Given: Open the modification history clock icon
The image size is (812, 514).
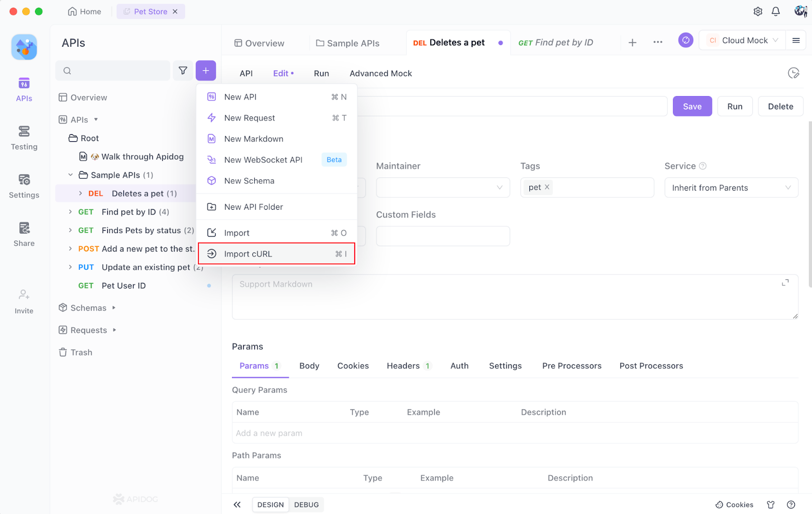Looking at the screenshot, I should (x=794, y=73).
